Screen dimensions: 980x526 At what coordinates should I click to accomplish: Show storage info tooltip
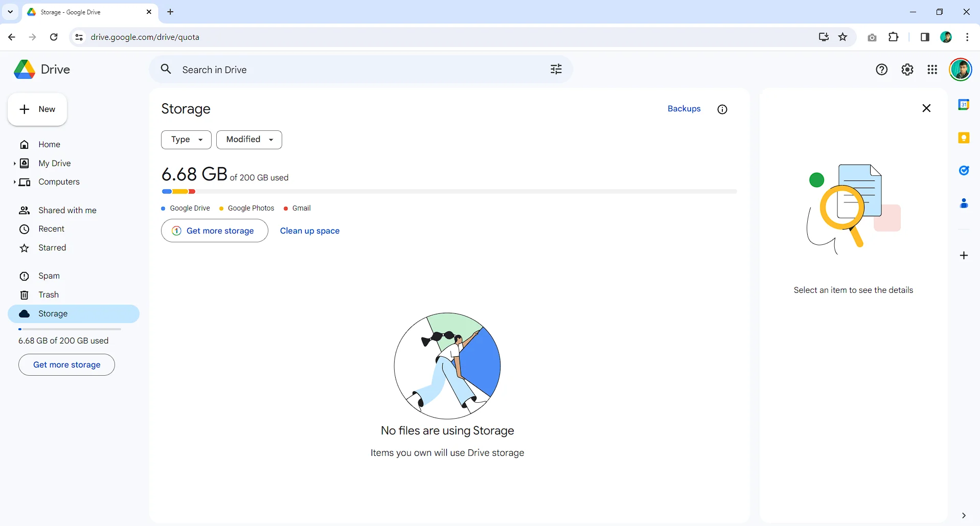(x=722, y=109)
